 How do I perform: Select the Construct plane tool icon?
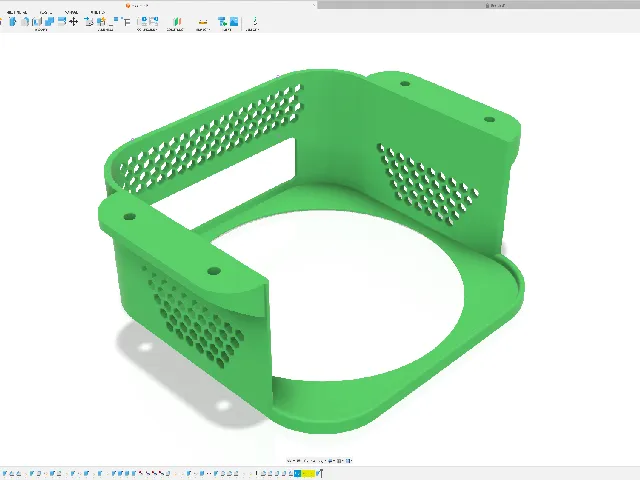(177, 22)
